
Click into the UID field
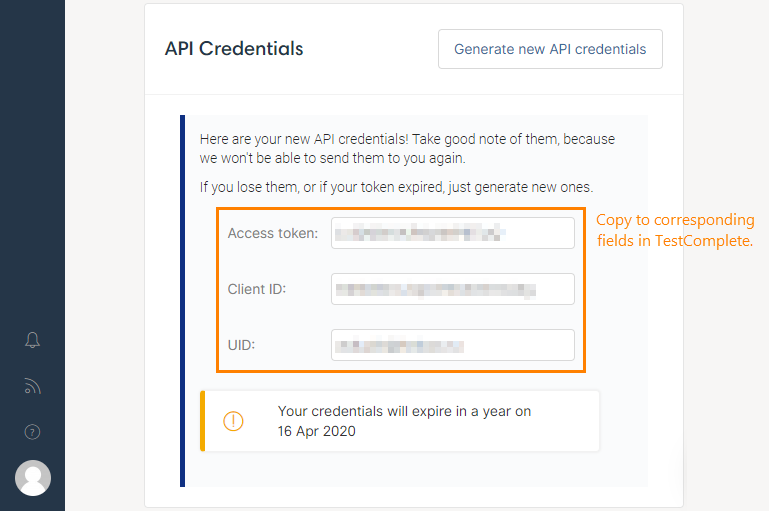[x=452, y=345]
